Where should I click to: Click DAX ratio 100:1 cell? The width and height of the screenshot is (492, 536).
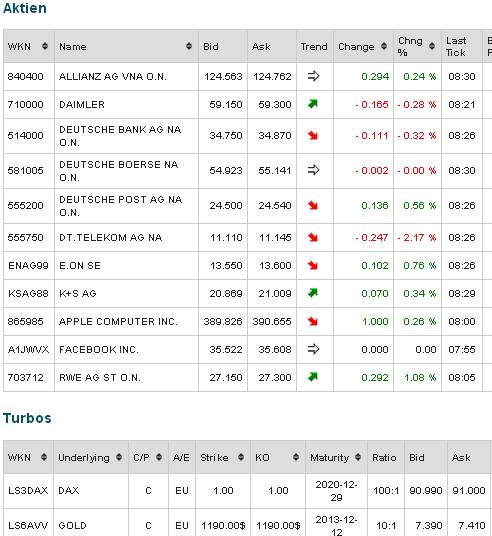(x=386, y=491)
